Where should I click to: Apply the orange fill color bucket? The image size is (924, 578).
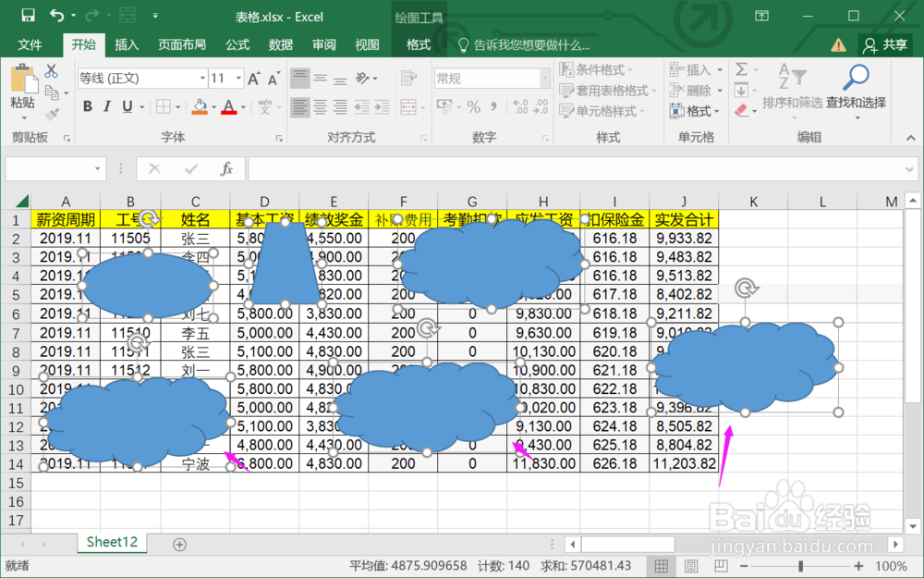(200, 106)
